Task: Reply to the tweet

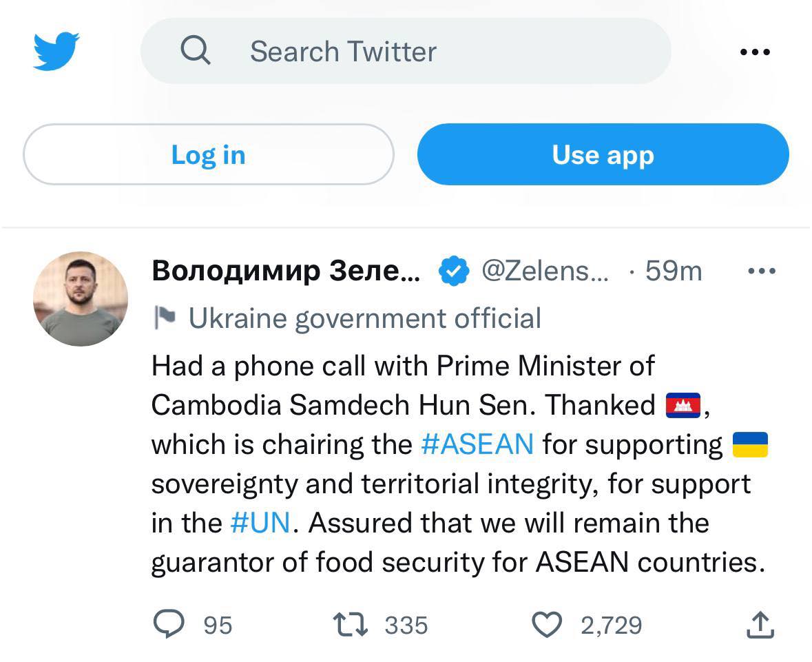Action: (169, 625)
